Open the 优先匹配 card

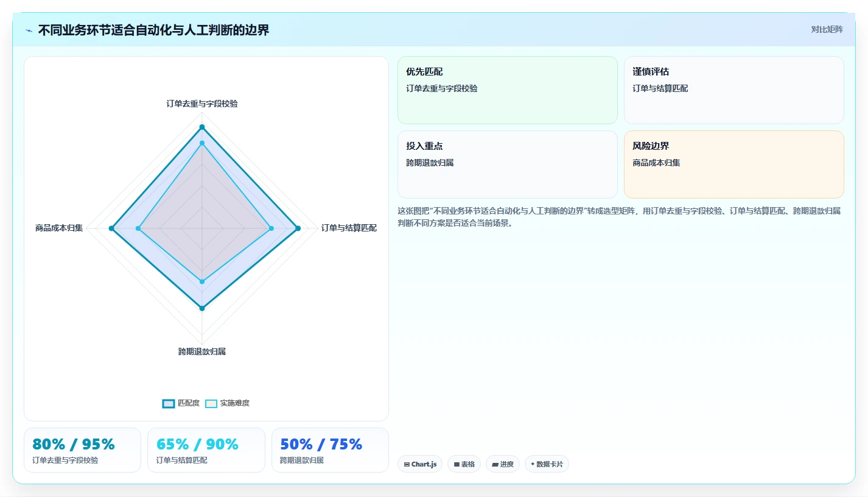tap(508, 90)
